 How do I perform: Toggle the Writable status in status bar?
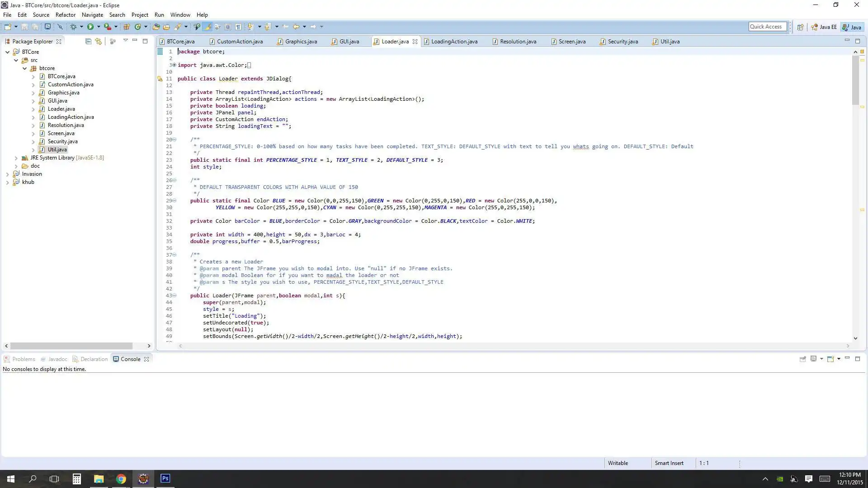click(618, 462)
